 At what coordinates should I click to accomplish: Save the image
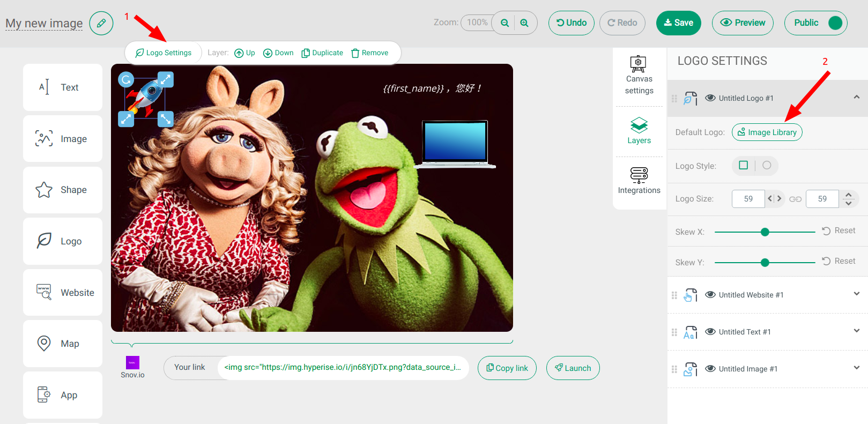click(679, 23)
